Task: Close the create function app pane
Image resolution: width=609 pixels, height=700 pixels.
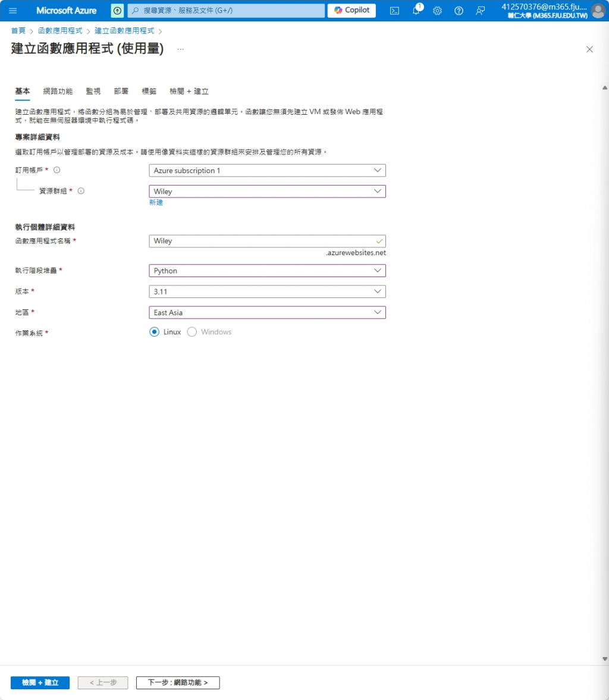Action: click(589, 49)
